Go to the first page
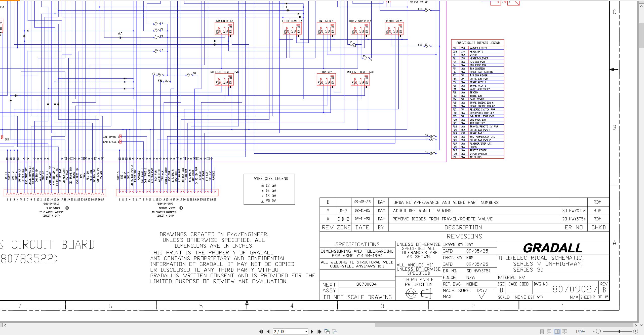This screenshot has width=644, height=335. click(261, 331)
